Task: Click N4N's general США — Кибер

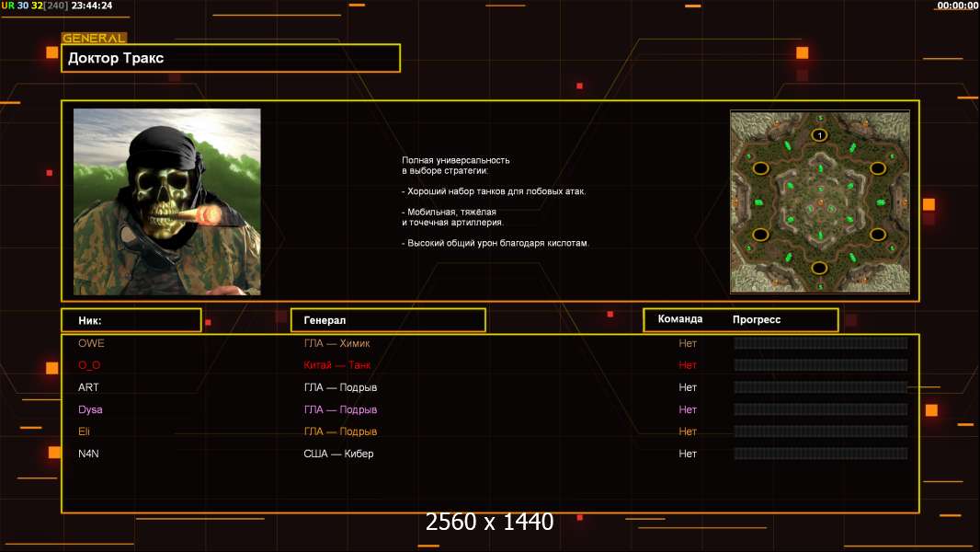Action: (338, 454)
